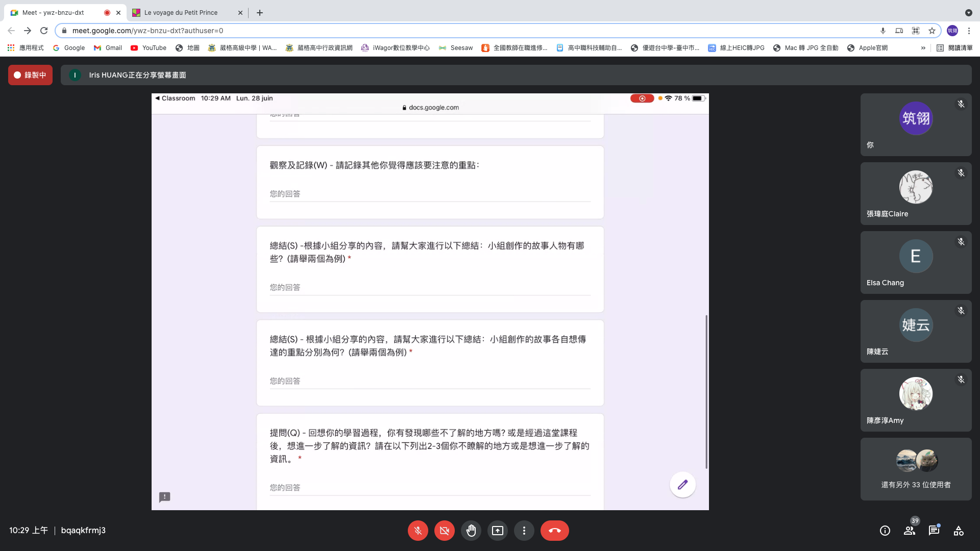Open Chrome three-dot menu
980x551 pixels.
(969, 31)
